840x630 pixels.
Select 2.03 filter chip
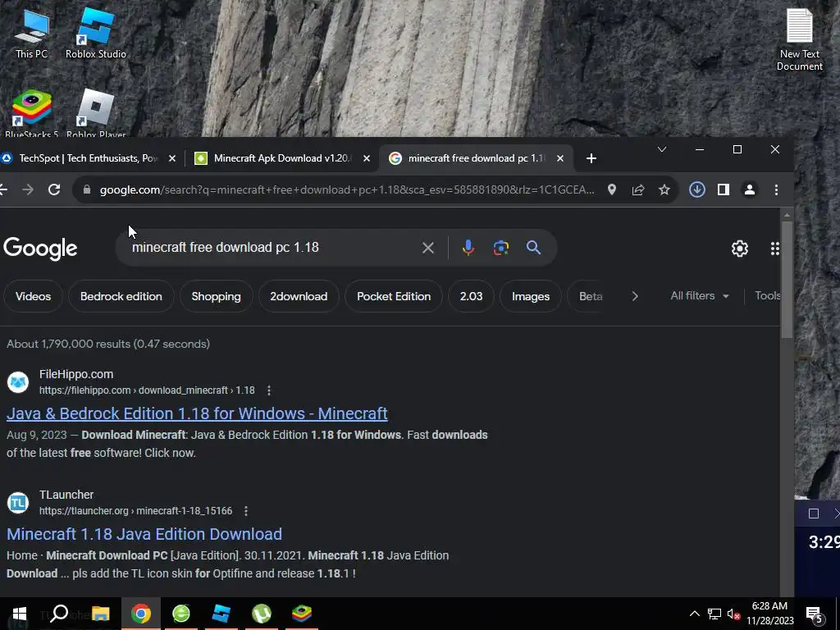tap(471, 296)
